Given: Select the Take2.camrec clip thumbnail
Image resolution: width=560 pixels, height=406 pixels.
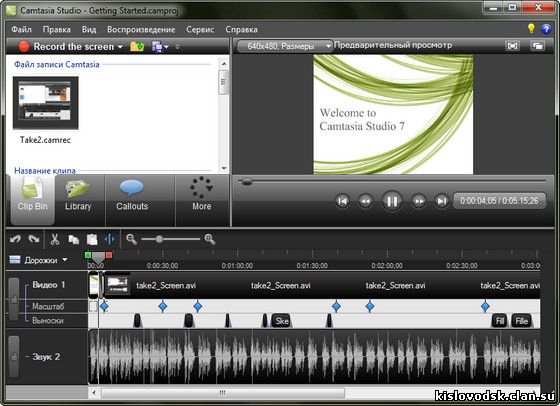Looking at the screenshot, I should pos(46,103).
